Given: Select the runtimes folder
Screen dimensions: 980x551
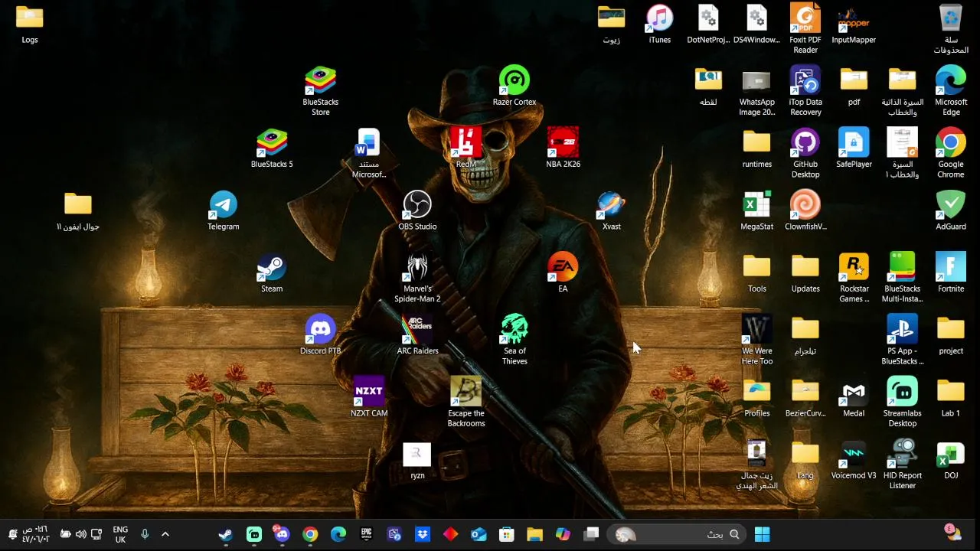Looking at the screenshot, I should 757,148.
